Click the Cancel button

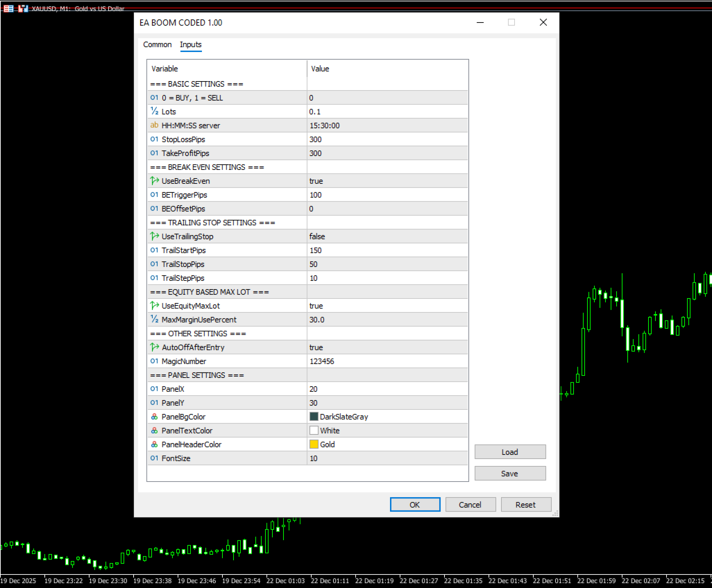pos(470,505)
